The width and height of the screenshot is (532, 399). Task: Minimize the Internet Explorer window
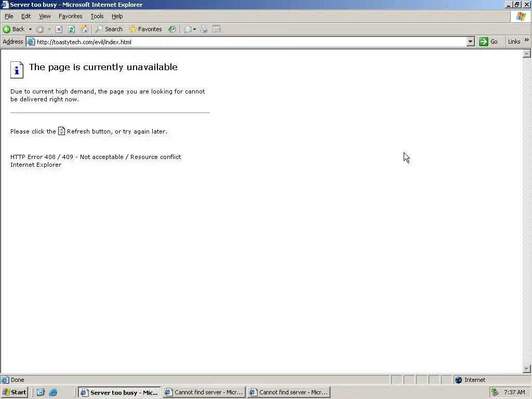[509, 4]
